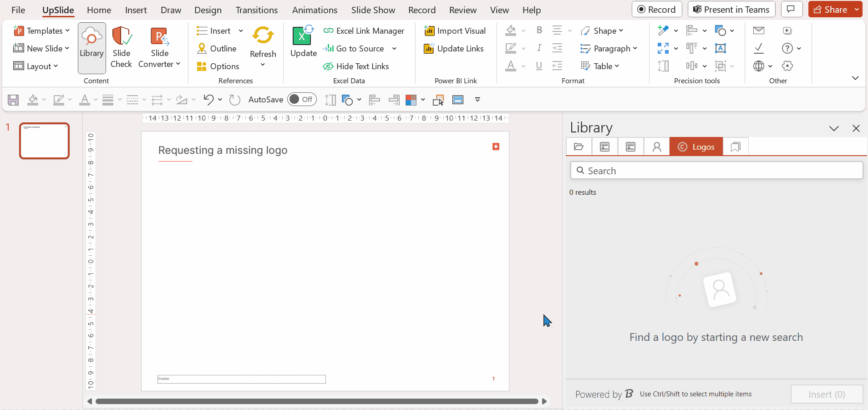Open the Shape format dropdown
The height and width of the screenshot is (410, 868).
coord(602,31)
